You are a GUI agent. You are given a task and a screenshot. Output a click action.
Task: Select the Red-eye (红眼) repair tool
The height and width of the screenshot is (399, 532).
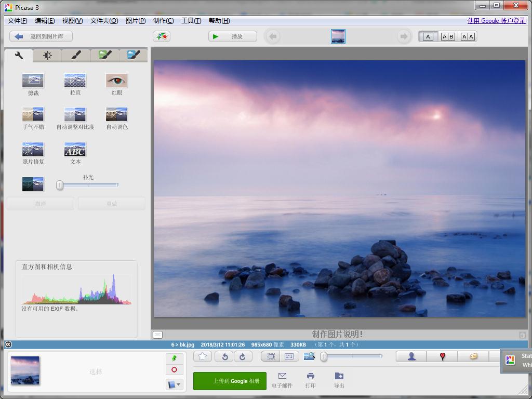point(116,82)
